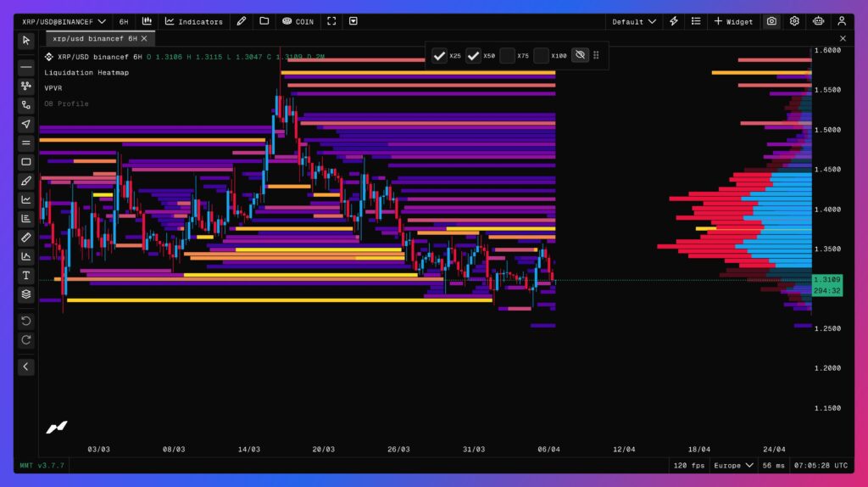Viewport: 868px width, 487px height.
Task: Close the chart panel with right X
Action: pos(843,38)
